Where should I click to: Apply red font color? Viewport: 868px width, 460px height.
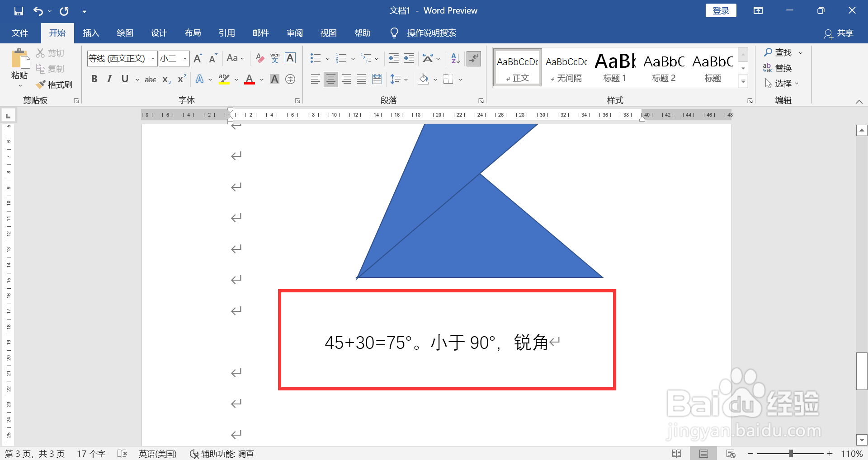click(250, 79)
